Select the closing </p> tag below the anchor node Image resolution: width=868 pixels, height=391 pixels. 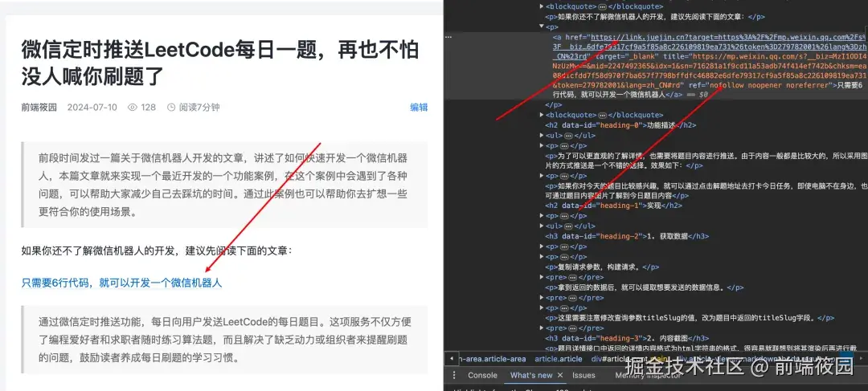click(554, 104)
